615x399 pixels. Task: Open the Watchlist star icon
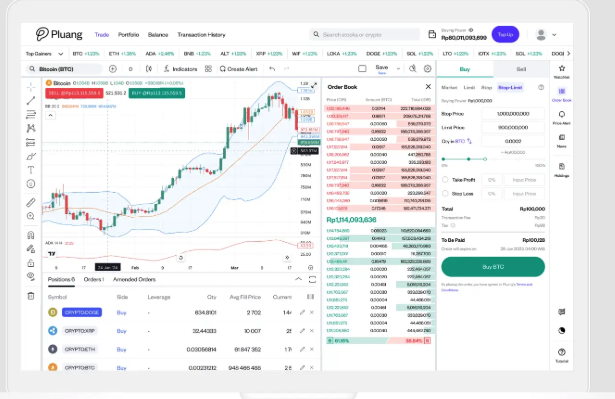click(562, 69)
